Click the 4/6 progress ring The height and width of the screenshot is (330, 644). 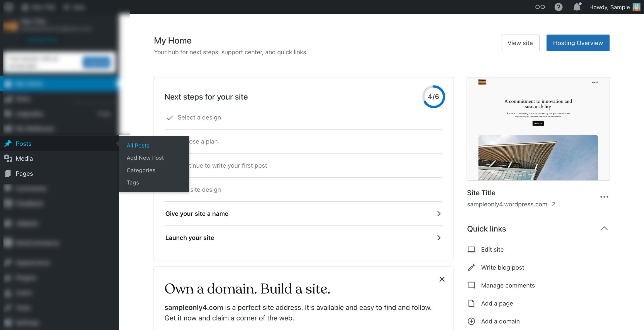(x=433, y=97)
